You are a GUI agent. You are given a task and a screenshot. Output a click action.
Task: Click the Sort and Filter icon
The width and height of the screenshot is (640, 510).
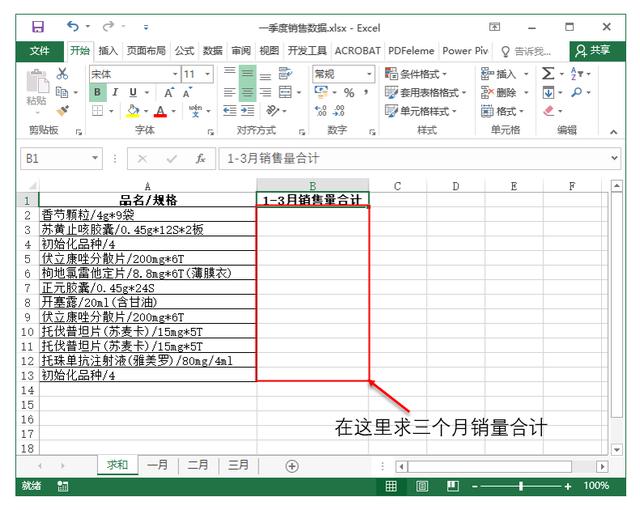pyautogui.click(x=576, y=74)
